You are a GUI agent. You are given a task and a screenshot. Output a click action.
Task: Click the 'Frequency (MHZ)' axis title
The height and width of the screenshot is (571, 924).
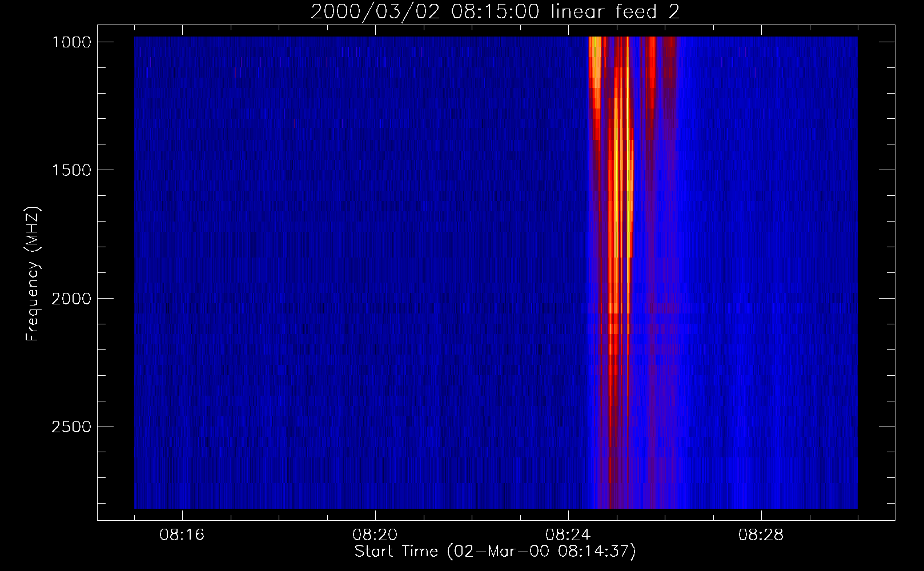point(33,274)
